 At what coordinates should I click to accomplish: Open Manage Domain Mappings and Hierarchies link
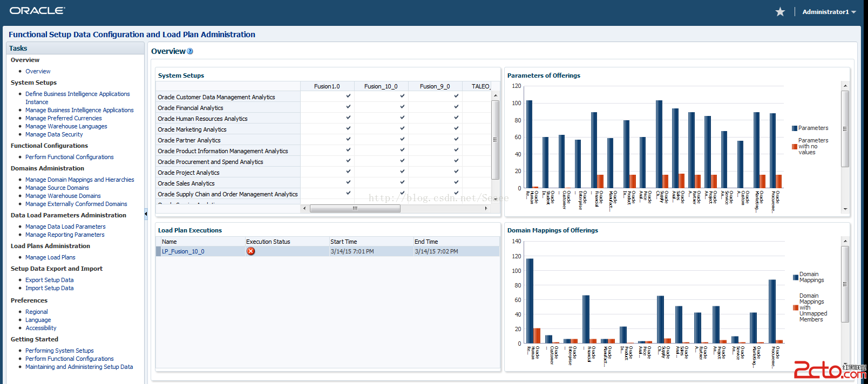click(79, 180)
